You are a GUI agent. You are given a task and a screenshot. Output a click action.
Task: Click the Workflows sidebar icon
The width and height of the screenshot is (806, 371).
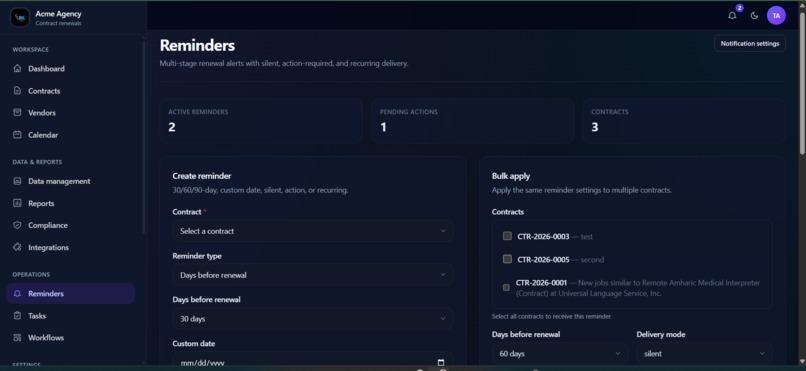coord(17,338)
